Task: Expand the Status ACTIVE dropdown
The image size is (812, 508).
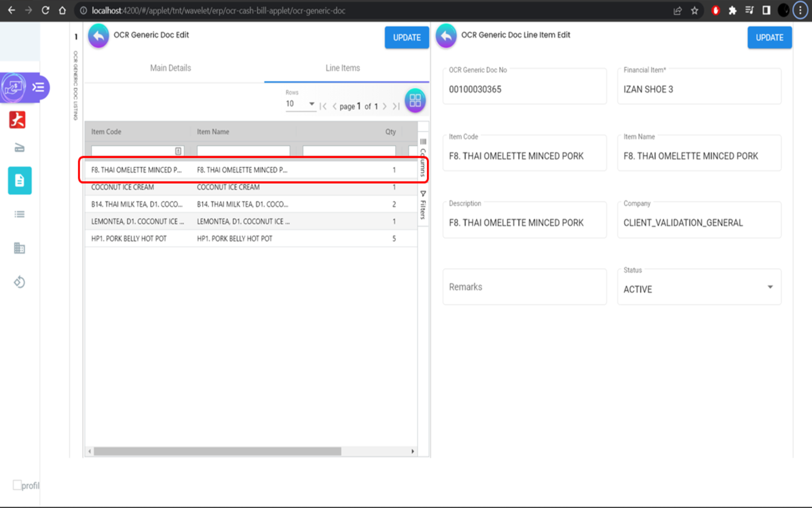Action: [770, 287]
